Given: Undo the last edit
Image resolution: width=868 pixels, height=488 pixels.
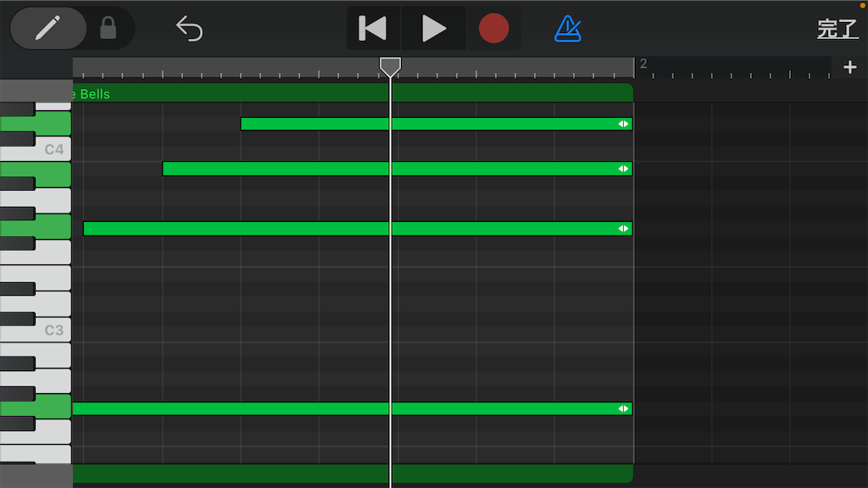Looking at the screenshot, I should (x=189, y=28).
